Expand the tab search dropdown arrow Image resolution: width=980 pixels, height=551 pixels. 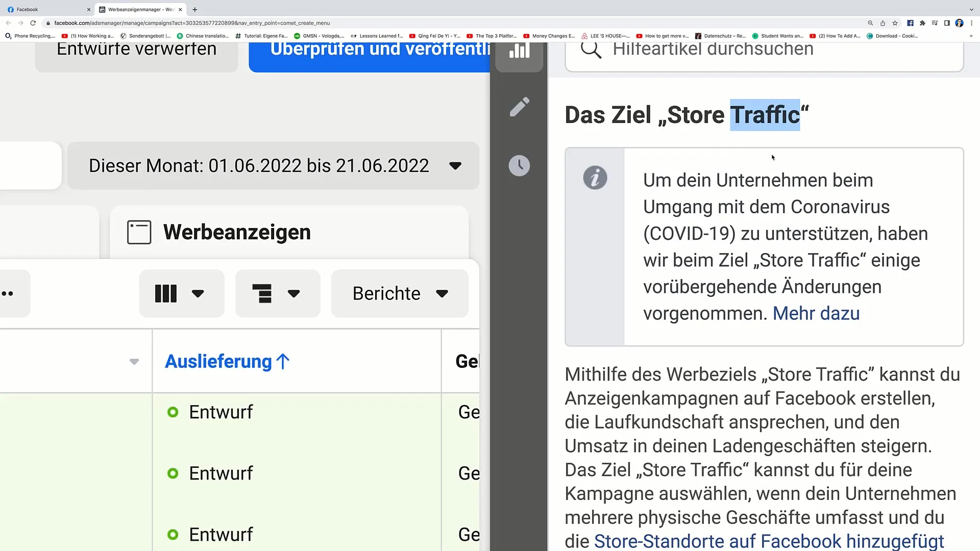pos(971,9)
